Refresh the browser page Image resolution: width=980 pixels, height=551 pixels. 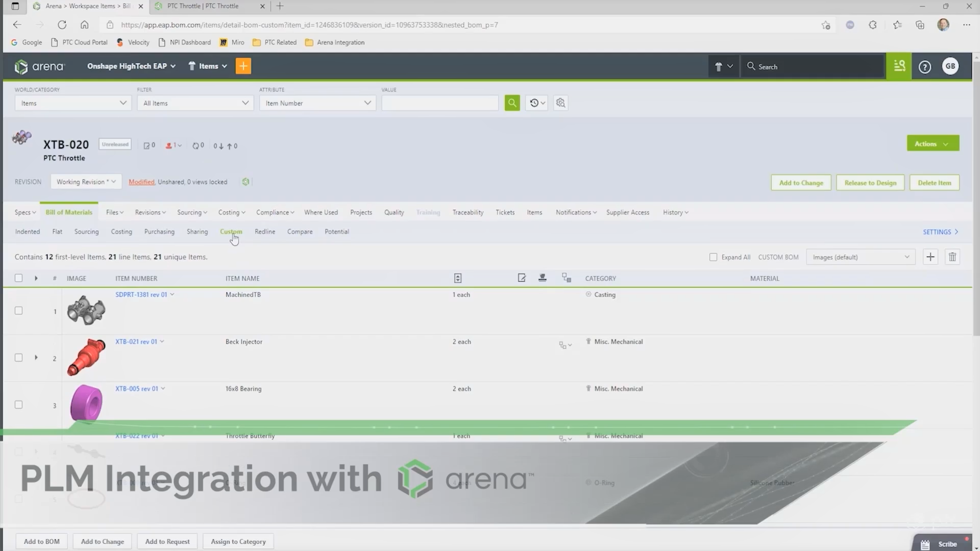pos(62,24)
